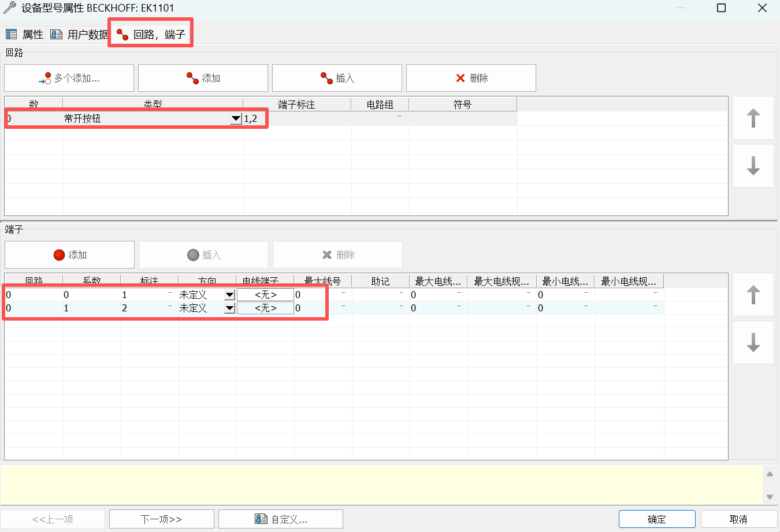Screen dimensions: 780x532
Task: Click 取消 to cancel dialog
Action: [738, 519]
